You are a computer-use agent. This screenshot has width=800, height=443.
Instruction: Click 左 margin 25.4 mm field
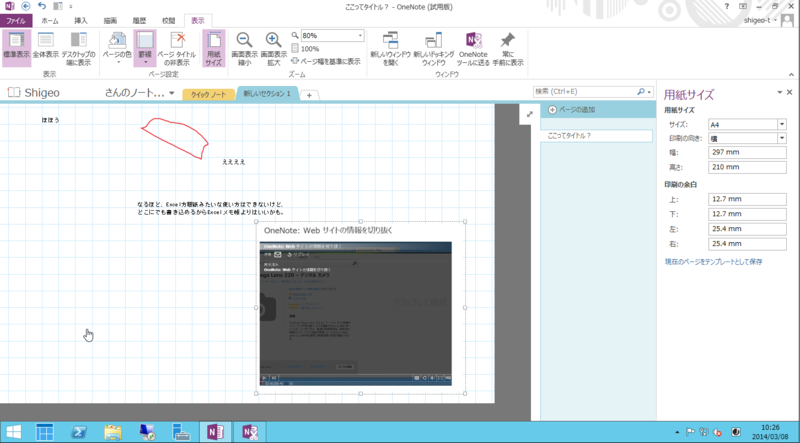[x=747, y=229]
